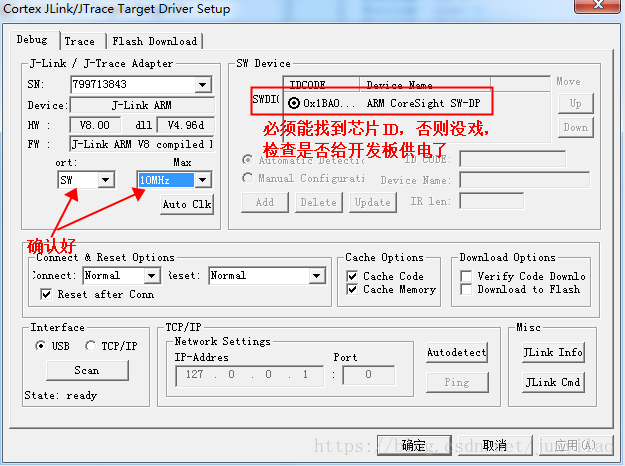Launch JLink Cmd from the Misc group

553,382
